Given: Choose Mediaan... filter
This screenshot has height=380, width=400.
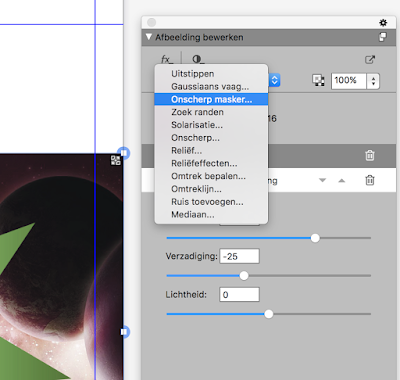Looking at the screenshot, I should pyautogui.click(x=211, y=214).
